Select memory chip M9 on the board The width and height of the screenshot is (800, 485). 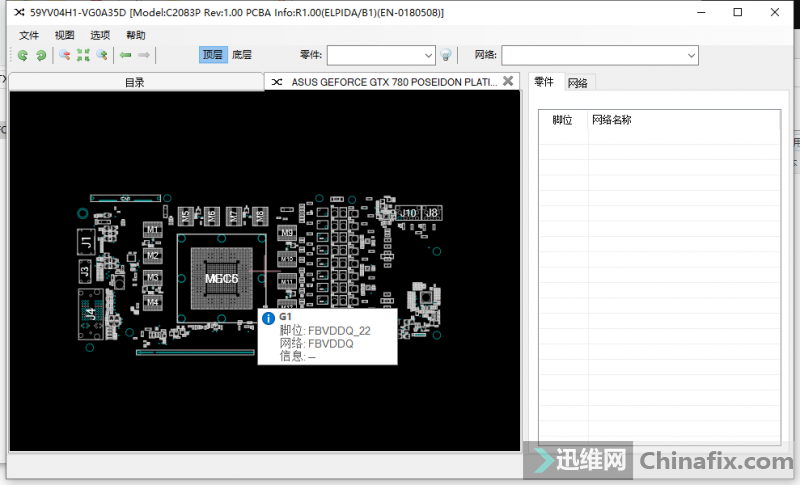(287, 233)
